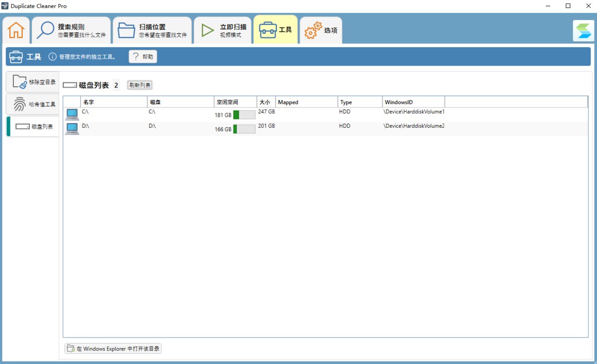The width and height of the screenshot is (597, 364).
Task: Select 磁盘列表 sidebar item
Action: click(33, 127)
